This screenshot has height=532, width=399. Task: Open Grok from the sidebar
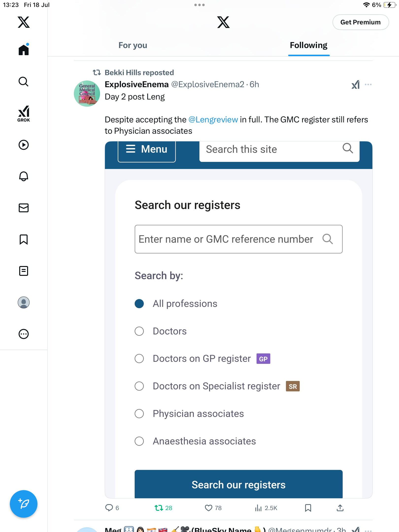click(24, 114)
